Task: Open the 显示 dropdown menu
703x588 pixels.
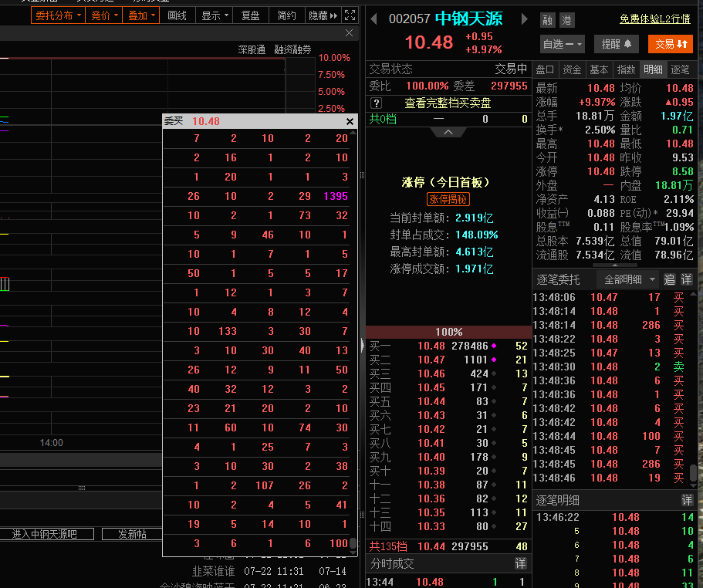Action: coord(215,15)
